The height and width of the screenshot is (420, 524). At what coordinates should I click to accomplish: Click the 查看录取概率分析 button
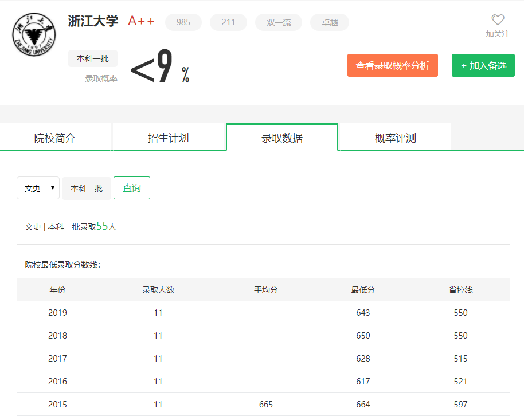tap(393, 65)
